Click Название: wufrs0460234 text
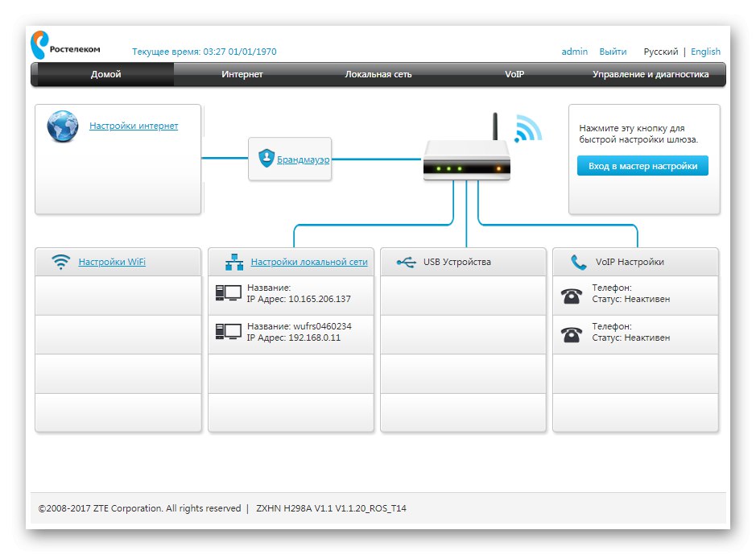 pos(300,326)
